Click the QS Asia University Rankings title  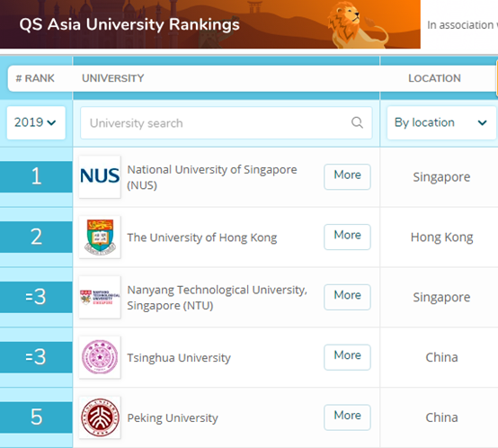[x=129, y=24]
